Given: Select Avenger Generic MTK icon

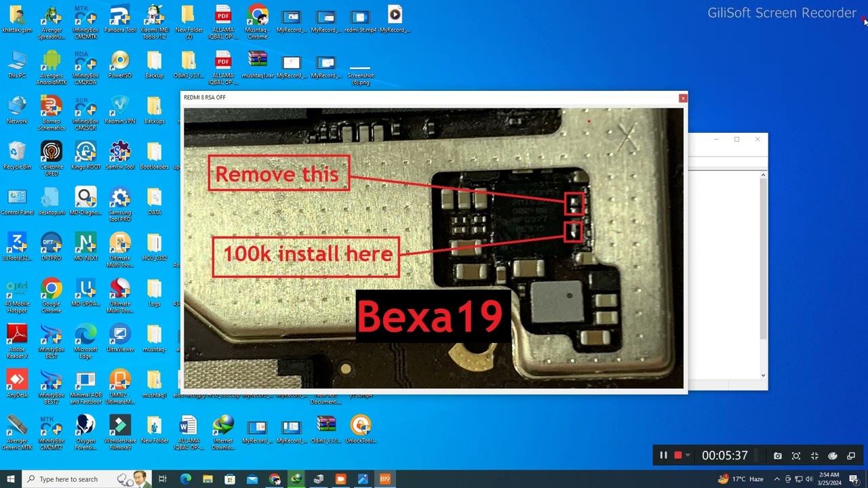Looking at the screenshot, I should click(x=17, y=432).
